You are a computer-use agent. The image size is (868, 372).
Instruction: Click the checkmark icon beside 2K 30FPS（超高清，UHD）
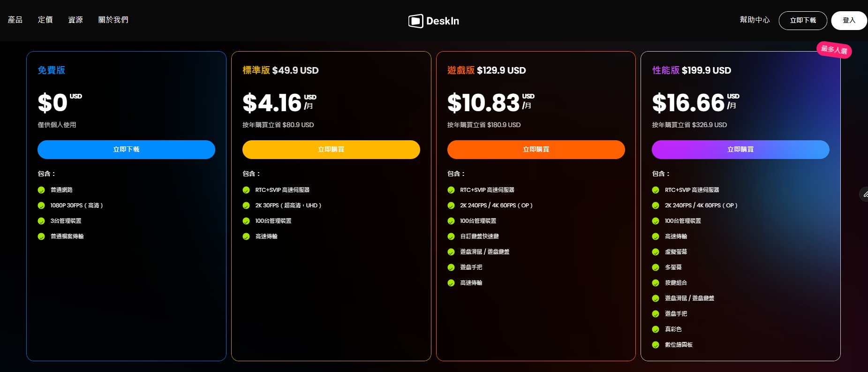246,205
